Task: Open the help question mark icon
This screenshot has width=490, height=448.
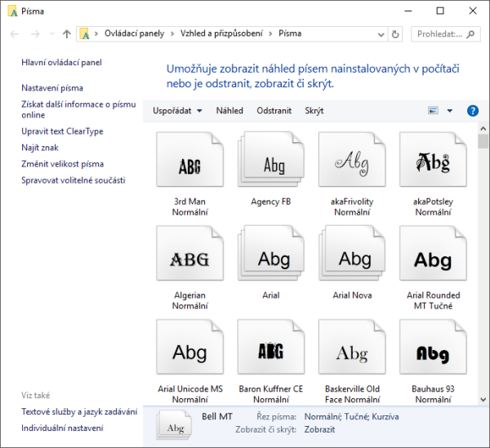Action: (473, 110)
